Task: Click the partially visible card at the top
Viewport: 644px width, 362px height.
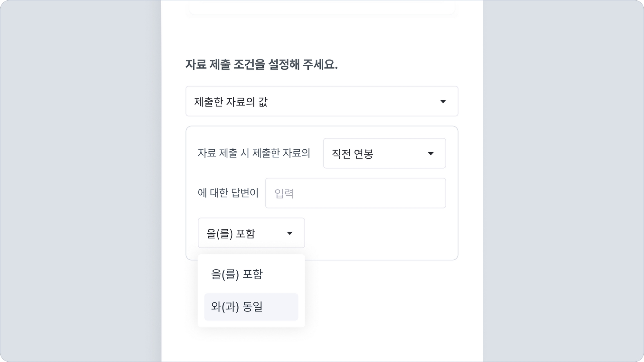Action: pos(322,7)
